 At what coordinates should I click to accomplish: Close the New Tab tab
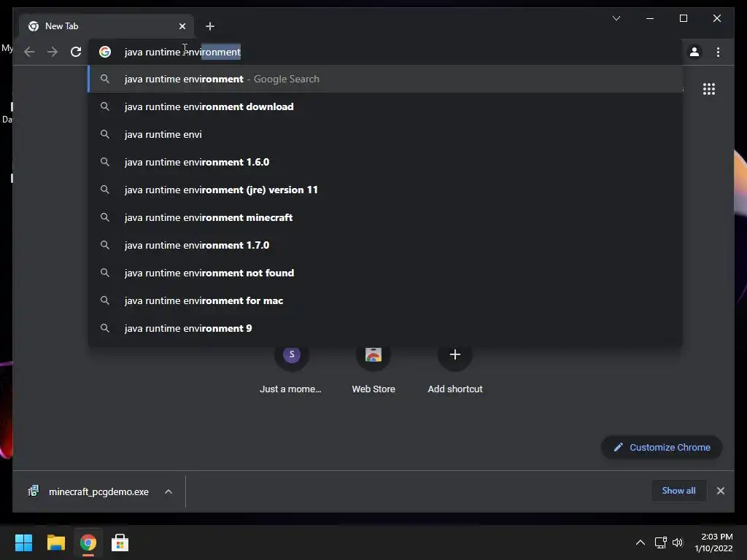point(182,26)
